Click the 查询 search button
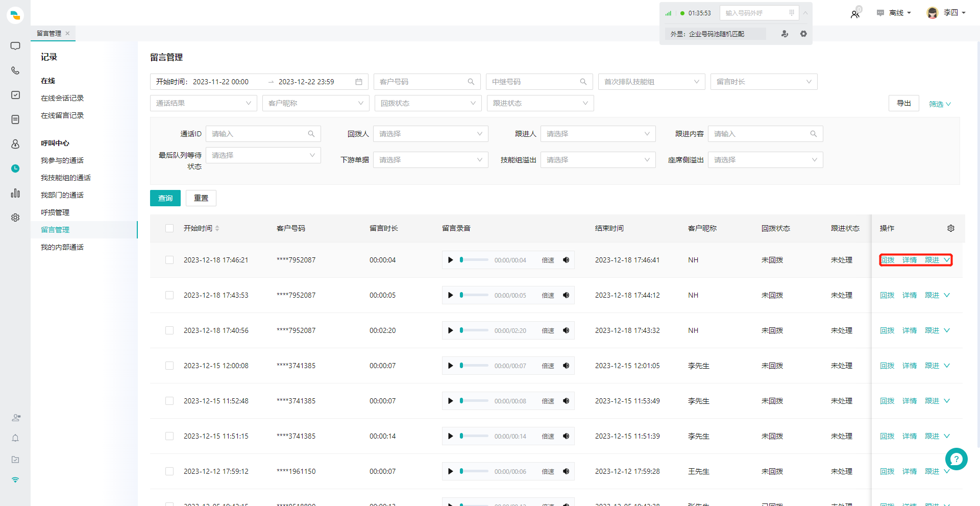Image resolution: width=980 pixels, height=506 pixels. tap(165, 198)
